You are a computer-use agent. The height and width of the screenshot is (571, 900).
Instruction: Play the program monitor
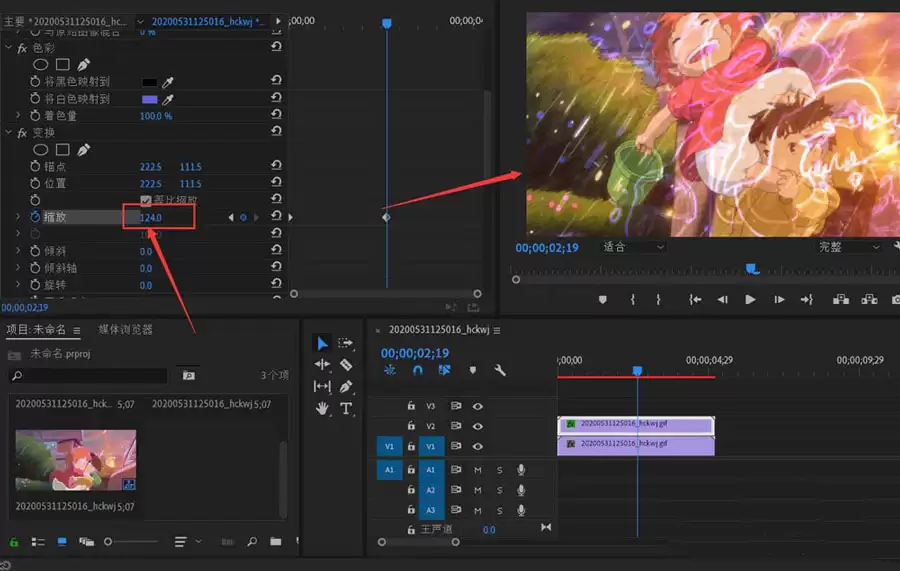coord(750,300)
